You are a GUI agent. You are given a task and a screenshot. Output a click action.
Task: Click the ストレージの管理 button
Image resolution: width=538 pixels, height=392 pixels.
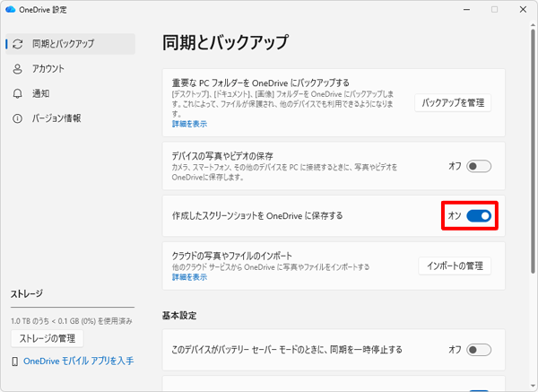point(48,339)
